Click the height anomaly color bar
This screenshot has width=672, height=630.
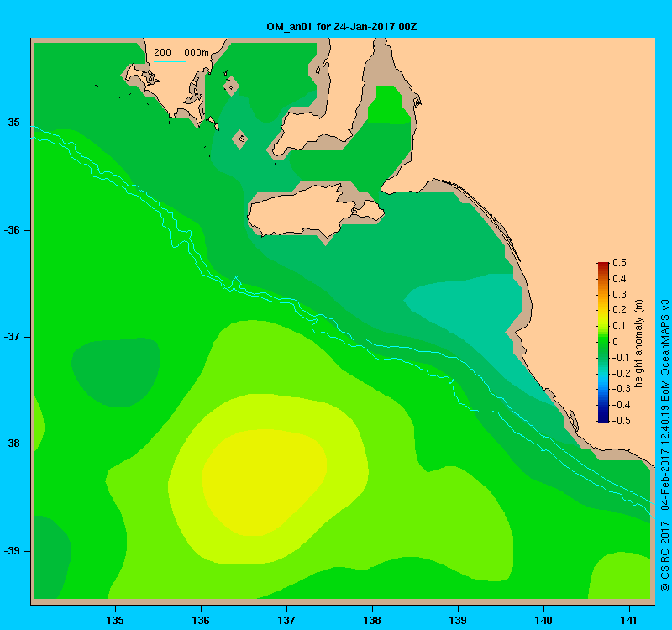coord(603,343)
